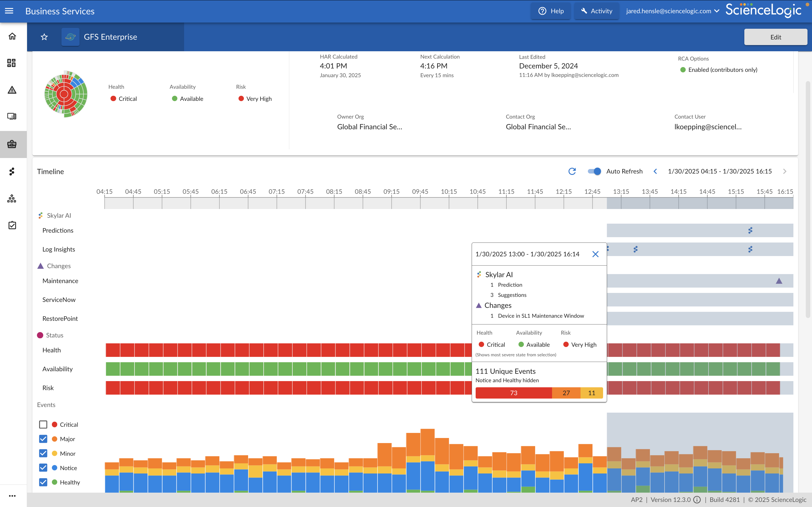Click the 13:00 timeline marker popup close
This screenshot has height=507, width=812.
tap(595, 253)
